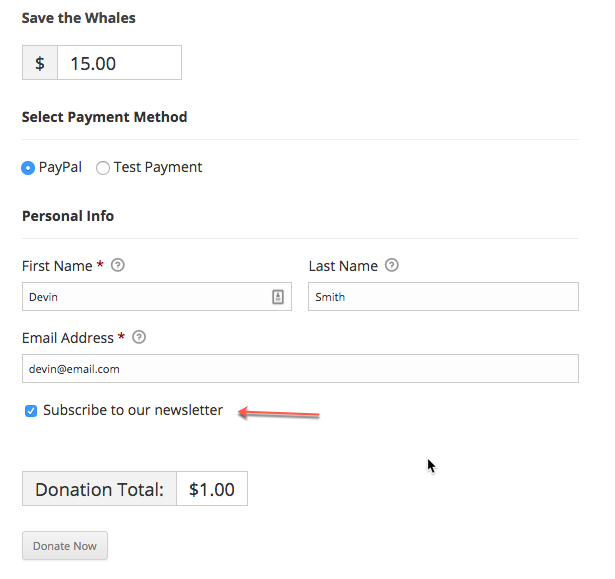Click the Test Payment label text
This screenshot has height=579, width=615.
158,168
